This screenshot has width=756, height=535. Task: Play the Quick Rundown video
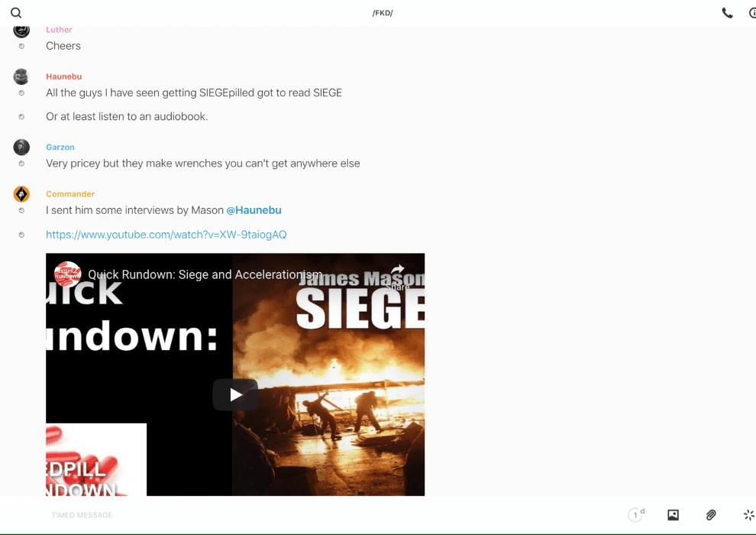235,394
